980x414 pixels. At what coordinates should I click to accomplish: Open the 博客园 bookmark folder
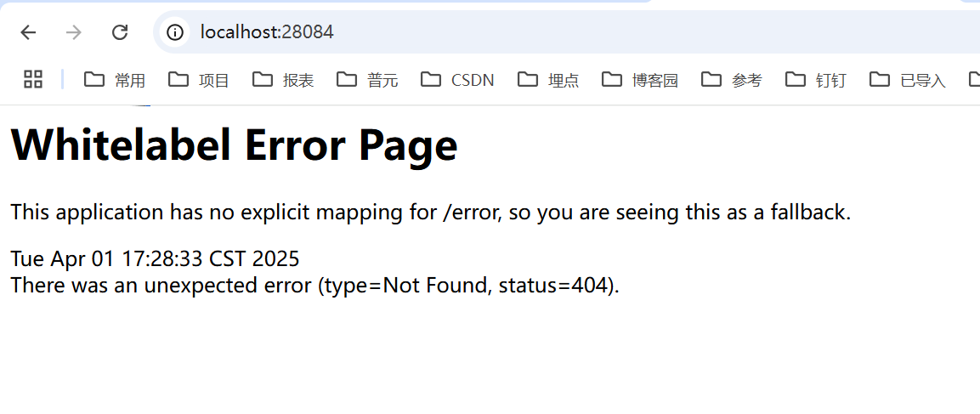[640, 80]
